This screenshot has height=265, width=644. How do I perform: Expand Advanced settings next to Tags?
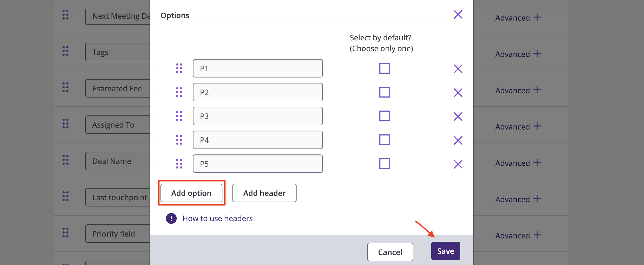(518, 54)
